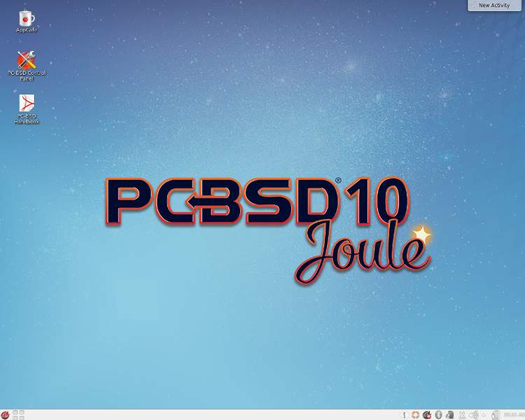
Task: Click the Bluetooth tray icon
Action: (x=438, y=415)
